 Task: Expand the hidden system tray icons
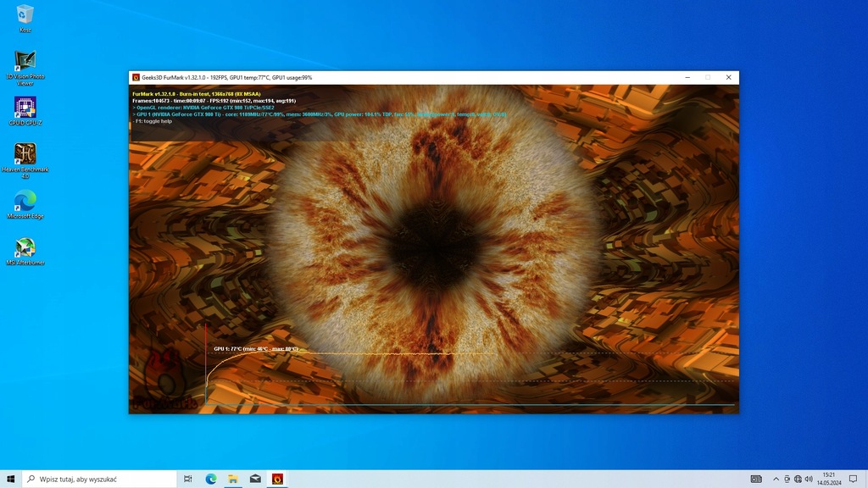(x=777, y=479)
